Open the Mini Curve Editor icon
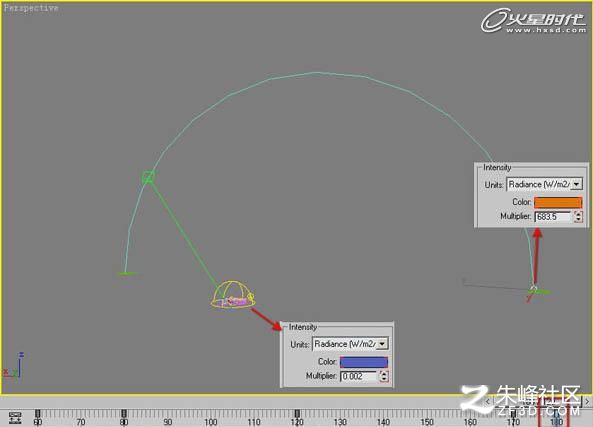This screenshot has width=593, height=427. (x=15, y=418)
